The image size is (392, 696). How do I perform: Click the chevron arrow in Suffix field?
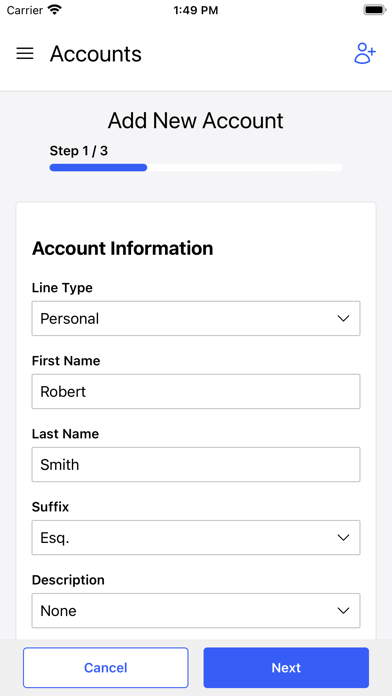coord(343,538)
